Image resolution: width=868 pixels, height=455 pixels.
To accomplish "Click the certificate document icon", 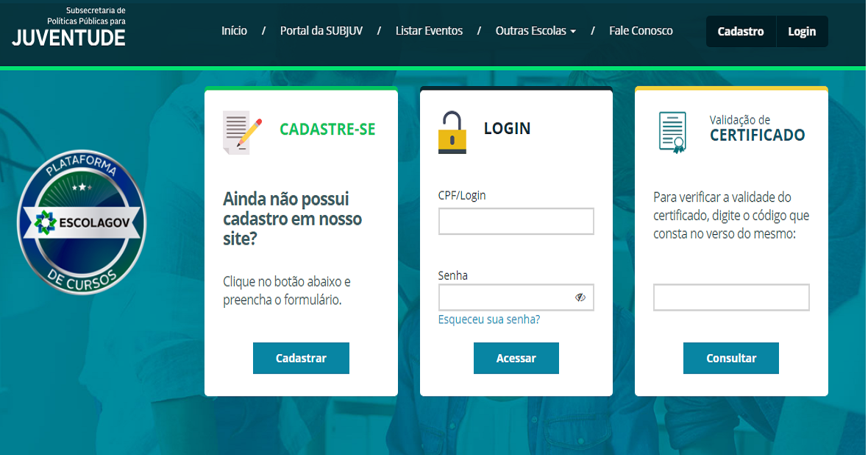I will click(x=672, y=133).
